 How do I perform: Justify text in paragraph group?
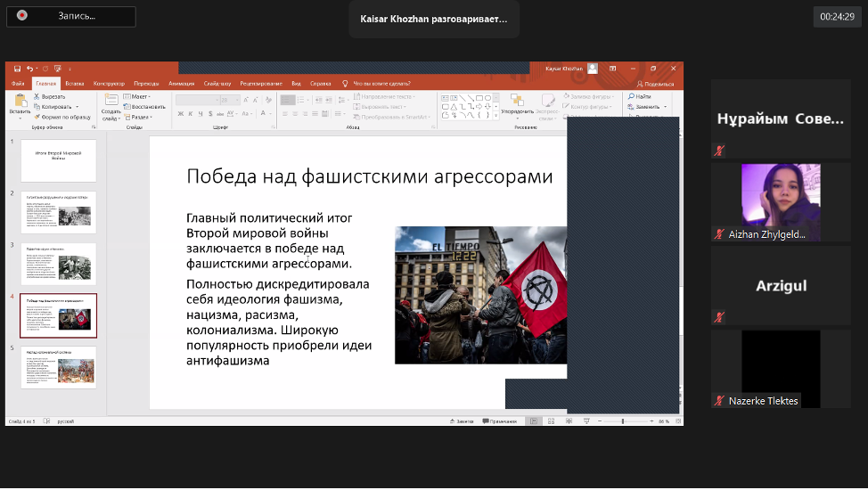pos(315,113)
